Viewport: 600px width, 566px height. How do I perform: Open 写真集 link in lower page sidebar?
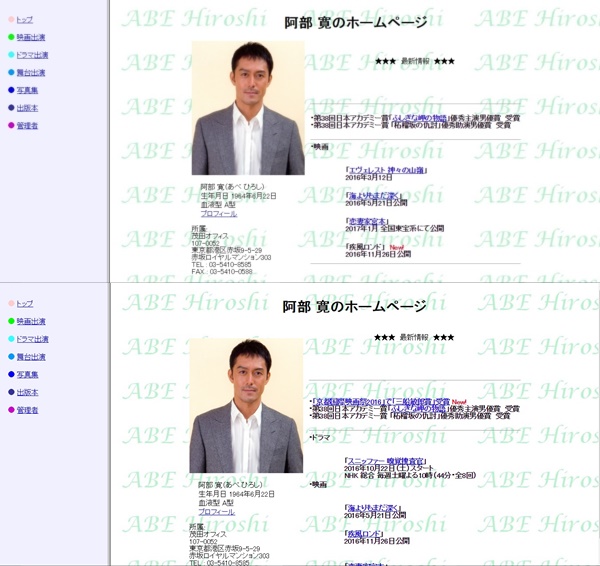click(27, 374)
